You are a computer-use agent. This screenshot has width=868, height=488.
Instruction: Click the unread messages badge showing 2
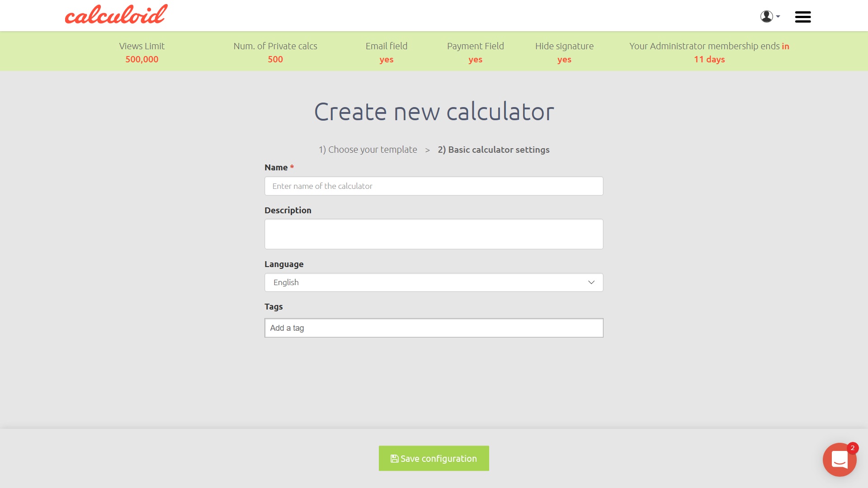tap(852, 448)
